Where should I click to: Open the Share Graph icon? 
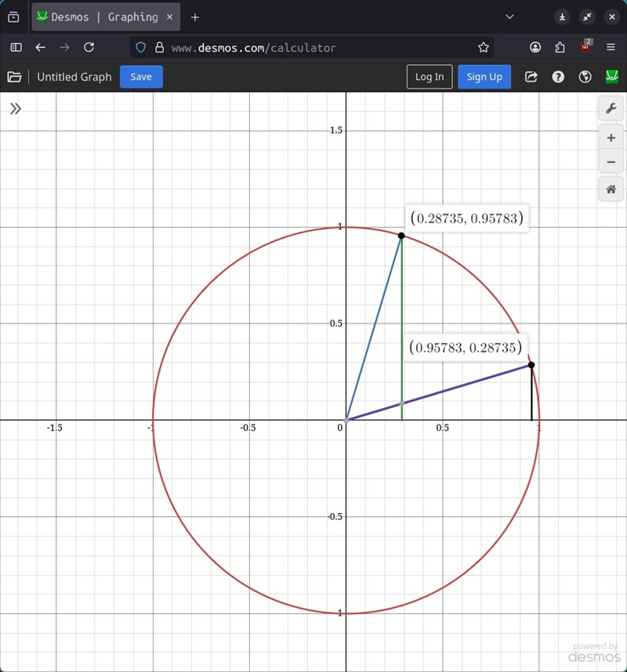click(531, 77)
